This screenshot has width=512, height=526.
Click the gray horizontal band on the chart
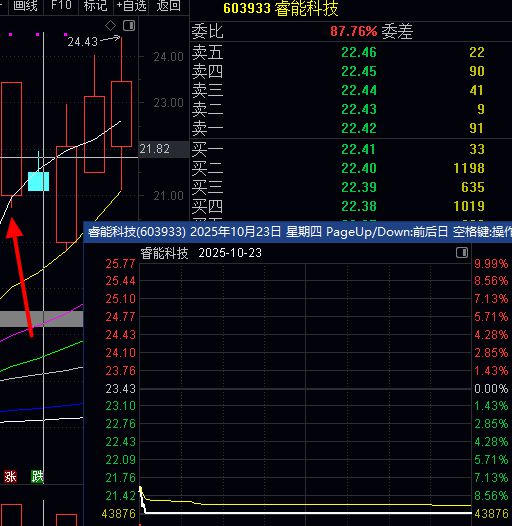[42, 319]
